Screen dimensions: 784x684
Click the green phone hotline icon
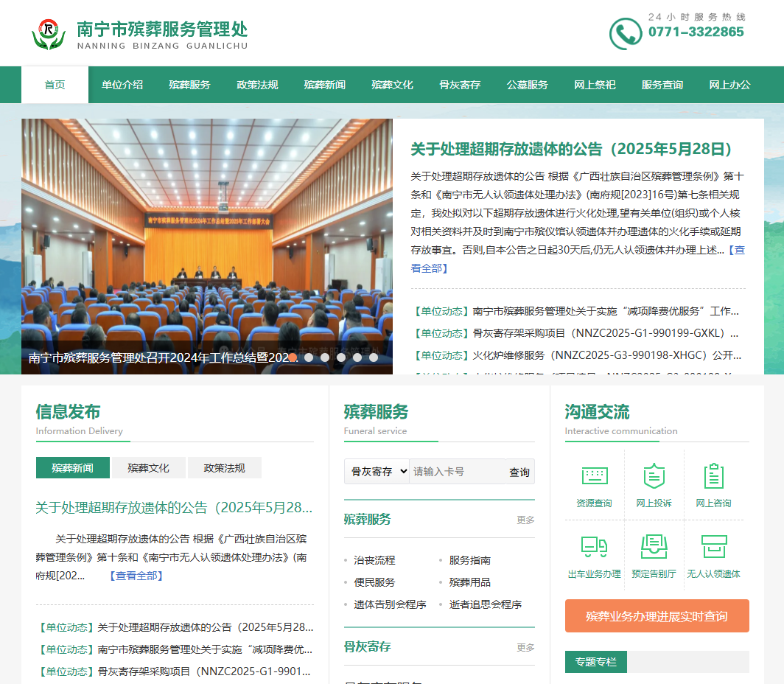pos(626,33)
